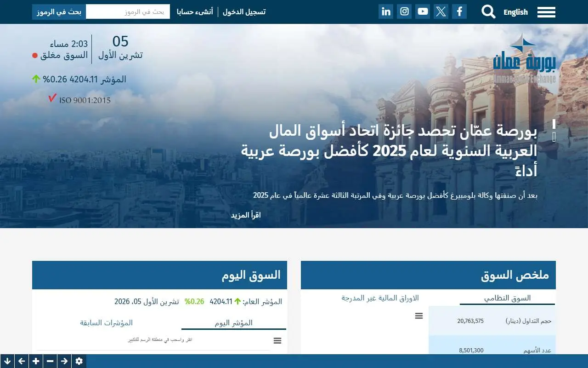The width and height of the screenshot is (588, 368).
Task: Open the LinkedIn page icon
Action: coord(386,11)
